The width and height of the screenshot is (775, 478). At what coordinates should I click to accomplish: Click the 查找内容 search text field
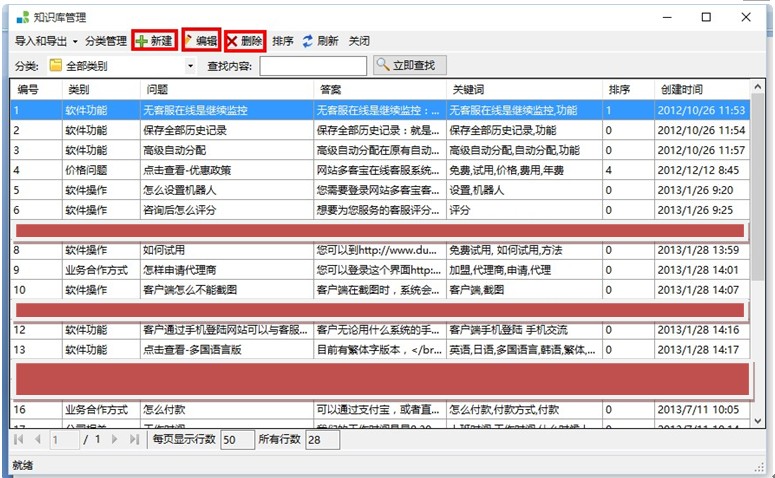click(312, 66)
